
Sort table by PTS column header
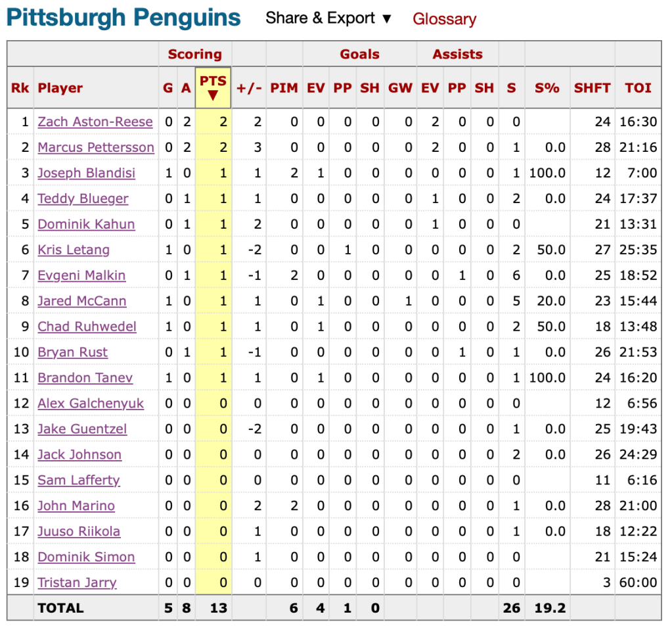pos(213,88)
